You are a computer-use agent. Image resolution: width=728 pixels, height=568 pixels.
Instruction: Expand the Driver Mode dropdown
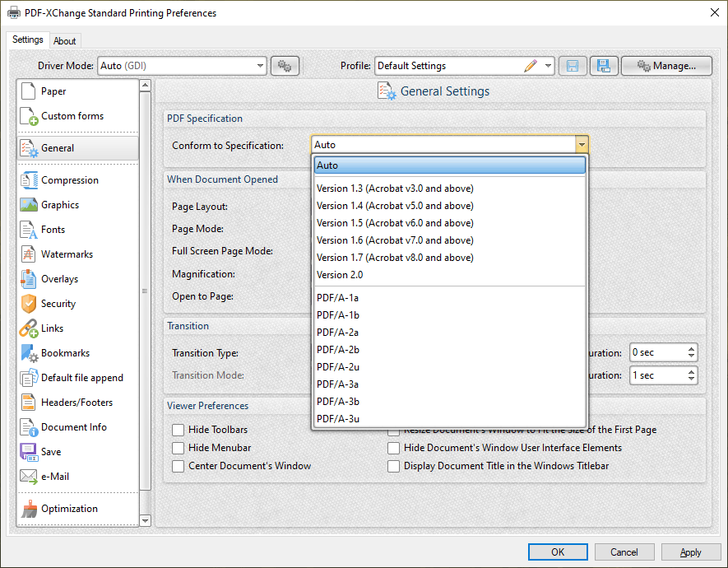pos(260,66)
